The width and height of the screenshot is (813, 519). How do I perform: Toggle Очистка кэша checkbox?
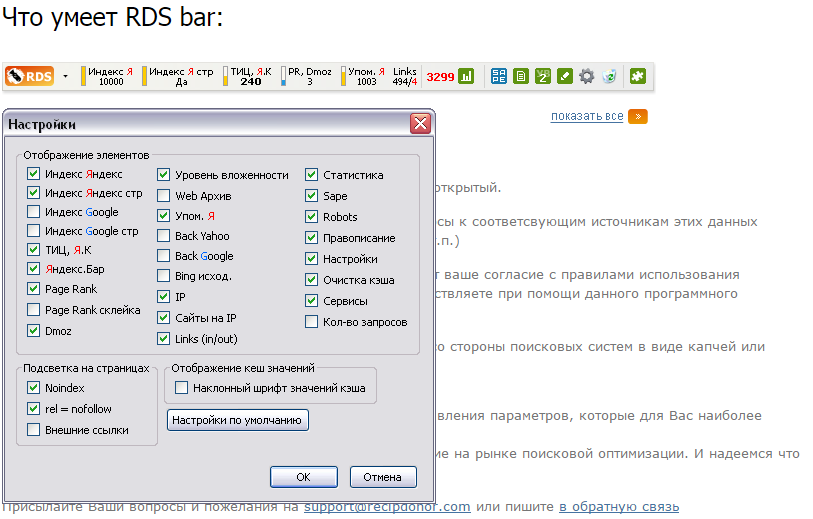[x=311, y=279]
